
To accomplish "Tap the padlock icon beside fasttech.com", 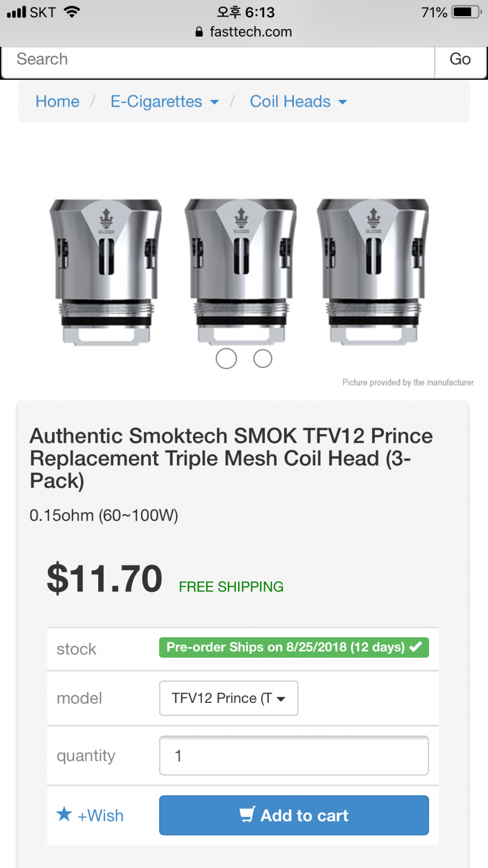I will (x=200, y=32).
